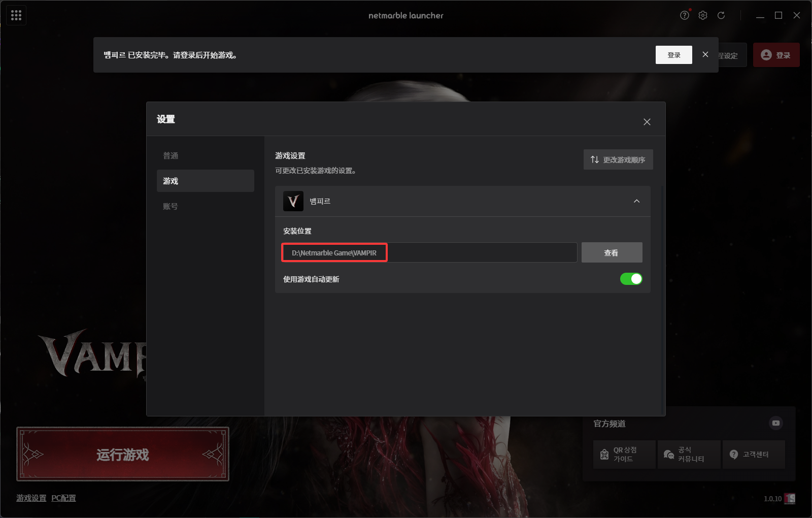Open the PC配置 link
812x518 pixels.
tap(63, 498)
